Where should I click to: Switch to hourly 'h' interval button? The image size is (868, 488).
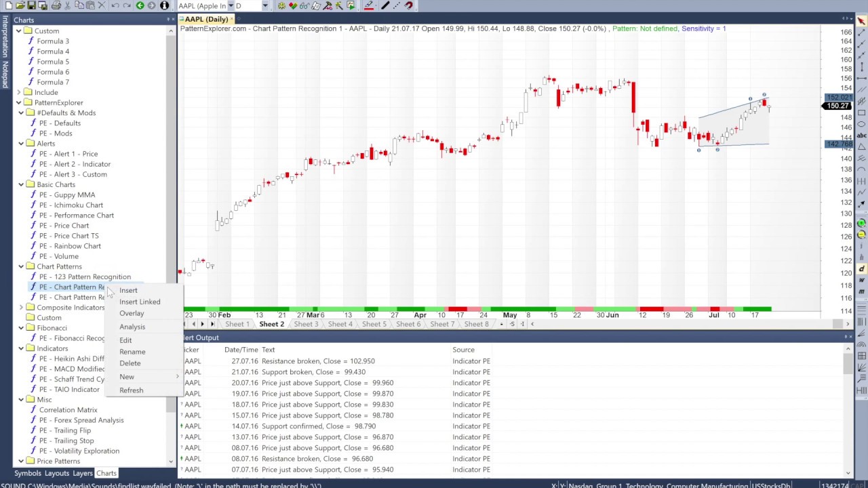(861, 258)
